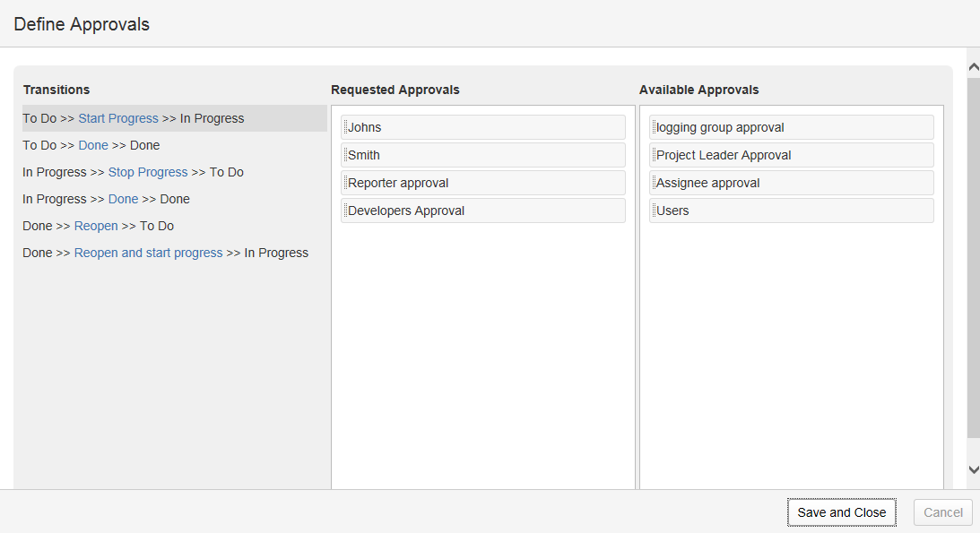Select the Reopen transition link
This screenshot has width=980, height=533.
(x=96, y=226)
